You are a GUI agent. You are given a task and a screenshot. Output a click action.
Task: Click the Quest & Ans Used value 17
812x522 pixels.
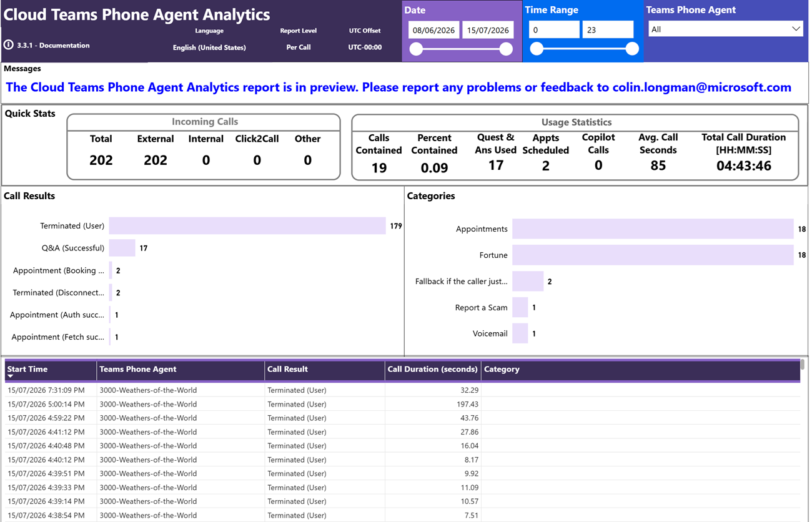(496, 165)
